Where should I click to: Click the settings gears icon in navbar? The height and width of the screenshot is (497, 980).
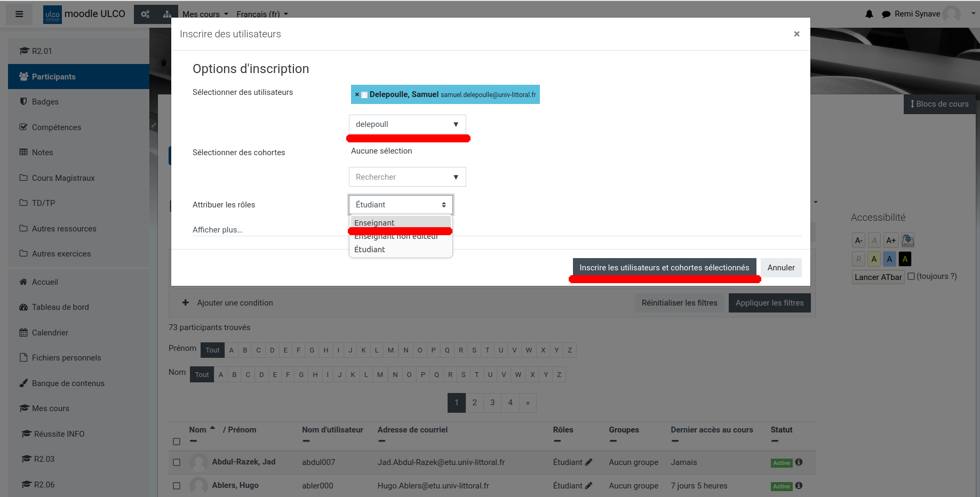(x=145, y=14)
